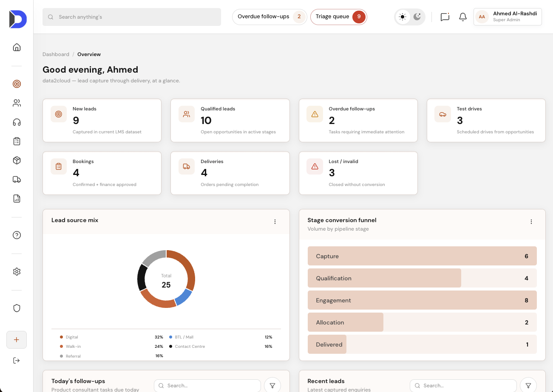This screenshot has height=392, width=553.
Task: Open the settings gear icon
Action: tap(17, 271)
